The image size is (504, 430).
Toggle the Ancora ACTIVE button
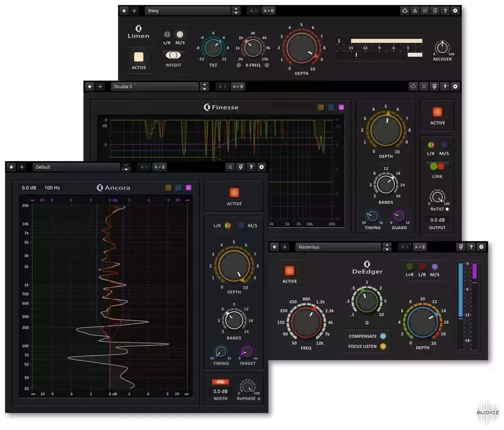tap(234, 193)
